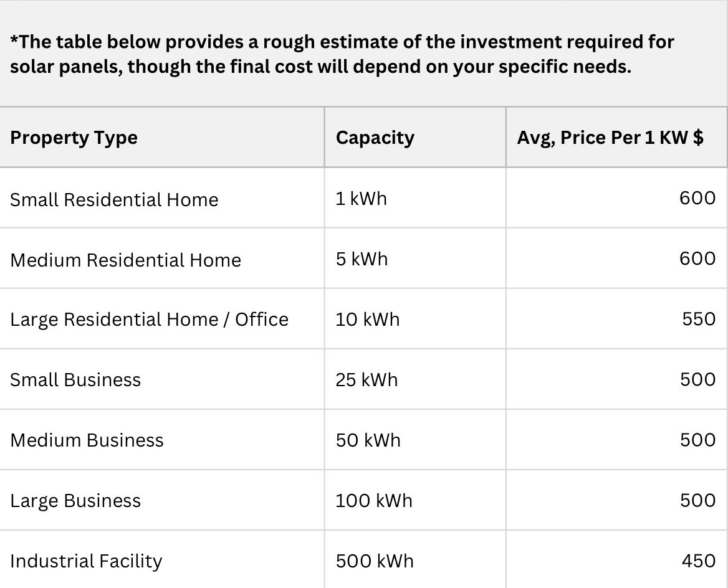Viewport: 728px width, 588px height.
Task: Click the 100 kWh capacity cell
Action: click(374, 501)
